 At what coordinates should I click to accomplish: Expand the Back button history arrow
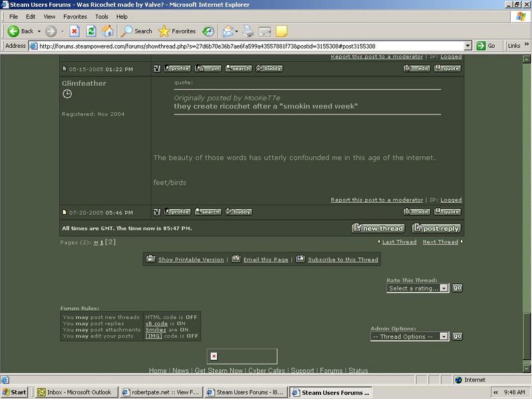[39, 31]
